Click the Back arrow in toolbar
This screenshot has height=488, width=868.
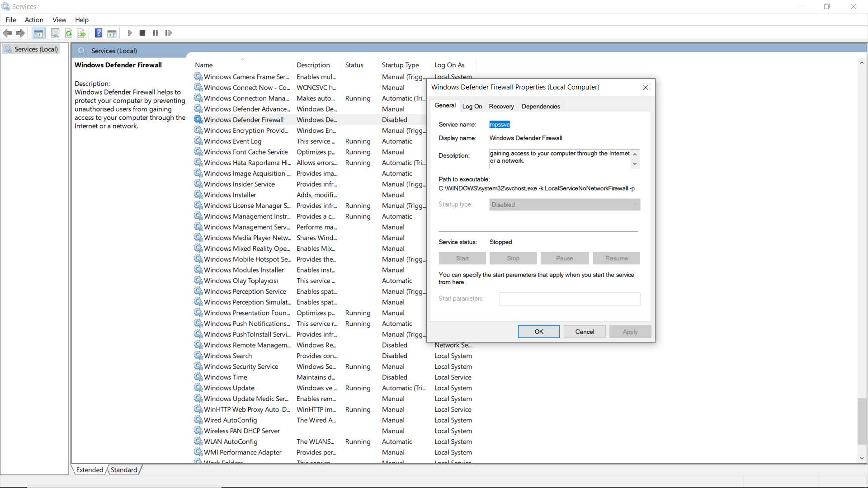pyautogui.click(x=7, y=33)
